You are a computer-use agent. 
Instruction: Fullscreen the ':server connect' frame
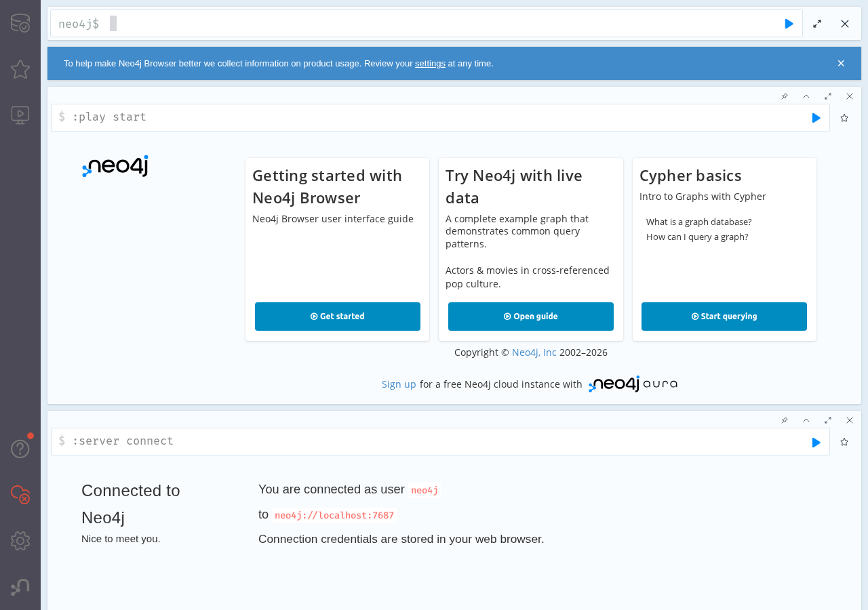pyautogui.click(x=828, y=420)
